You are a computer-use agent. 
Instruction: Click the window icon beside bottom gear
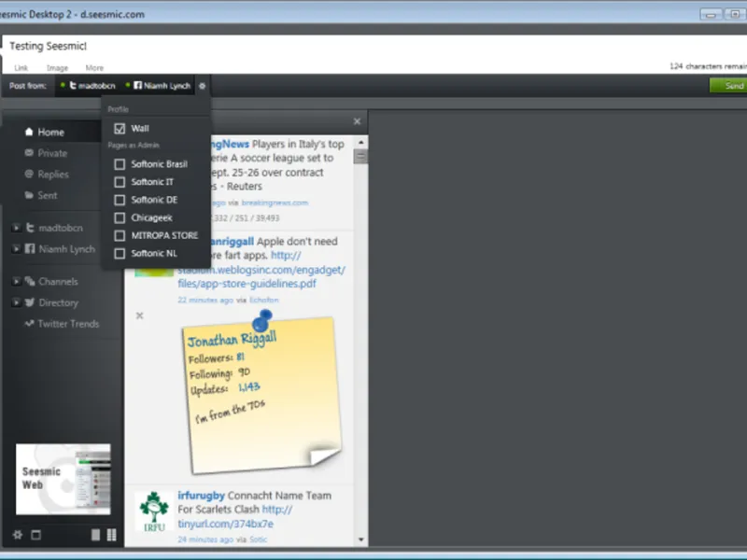tap(35, 535)
